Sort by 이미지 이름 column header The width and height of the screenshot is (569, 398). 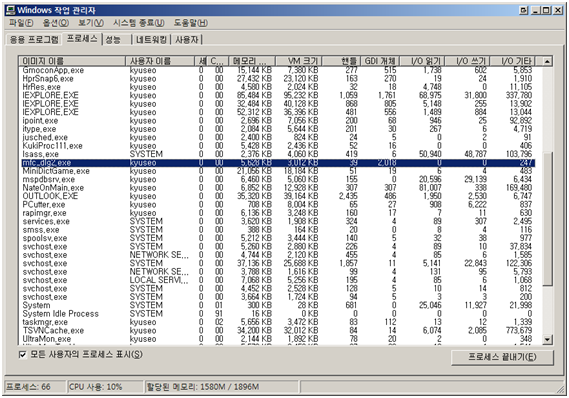pyautogui.click(x=72, y=61)
